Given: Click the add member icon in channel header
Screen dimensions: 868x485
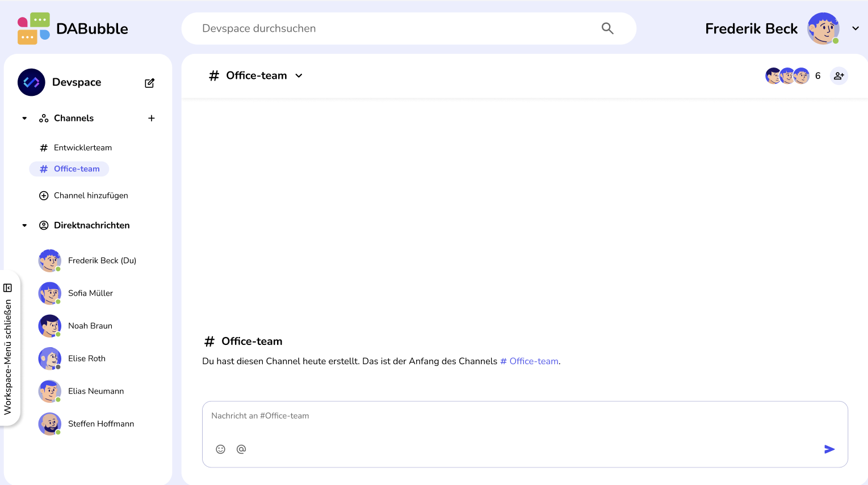Looking at the screenshot, I should pos(838,76).
